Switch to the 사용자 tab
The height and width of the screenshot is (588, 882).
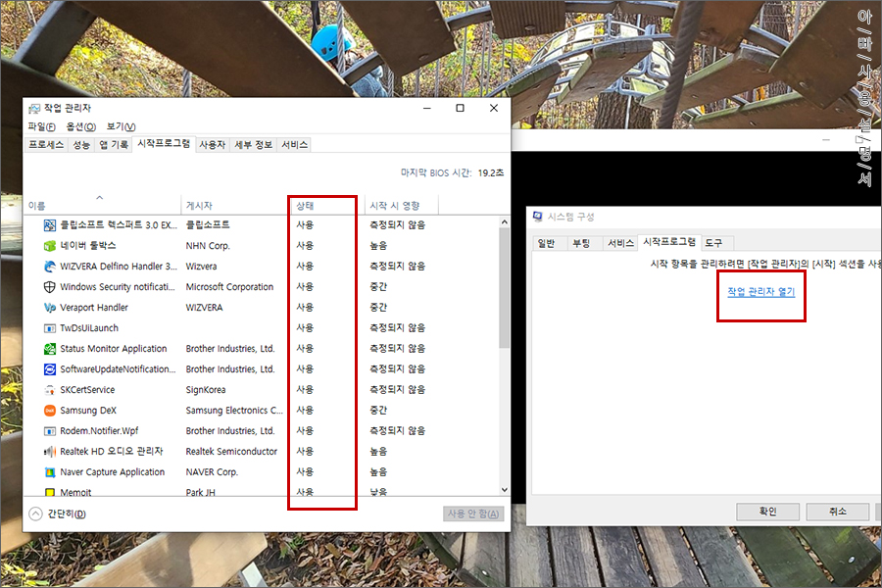[212, 145]
